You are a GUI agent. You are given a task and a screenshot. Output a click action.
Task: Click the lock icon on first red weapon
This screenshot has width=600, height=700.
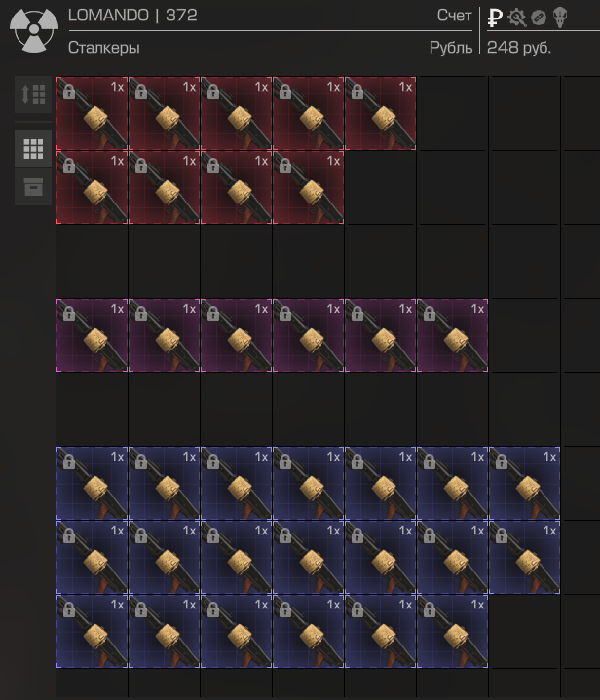pyautogui.click(x=69, y=92)
